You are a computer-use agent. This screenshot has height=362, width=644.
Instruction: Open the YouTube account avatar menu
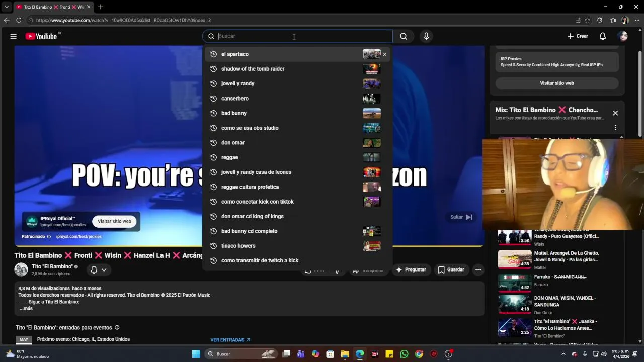click(x=623, y=36)
